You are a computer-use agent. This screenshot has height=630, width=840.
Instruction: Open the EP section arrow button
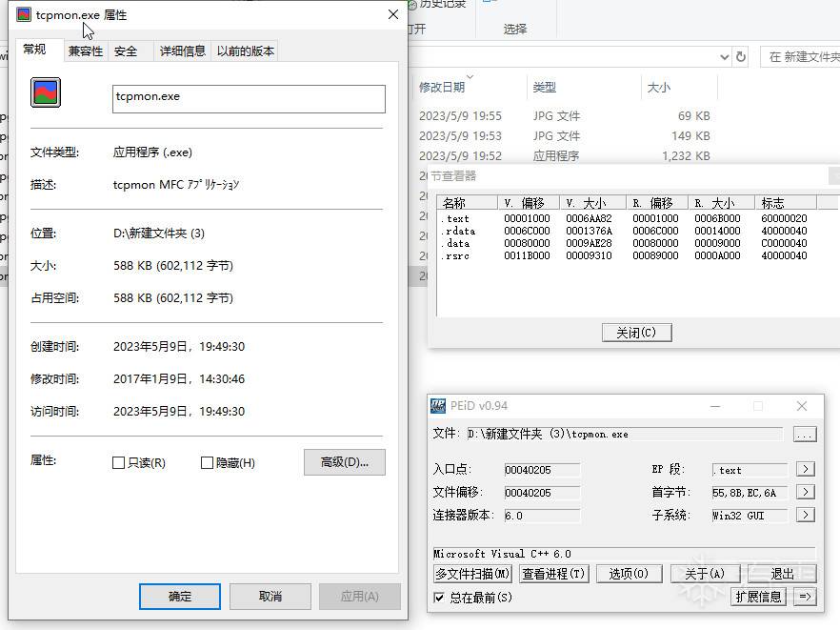(805, 469)
